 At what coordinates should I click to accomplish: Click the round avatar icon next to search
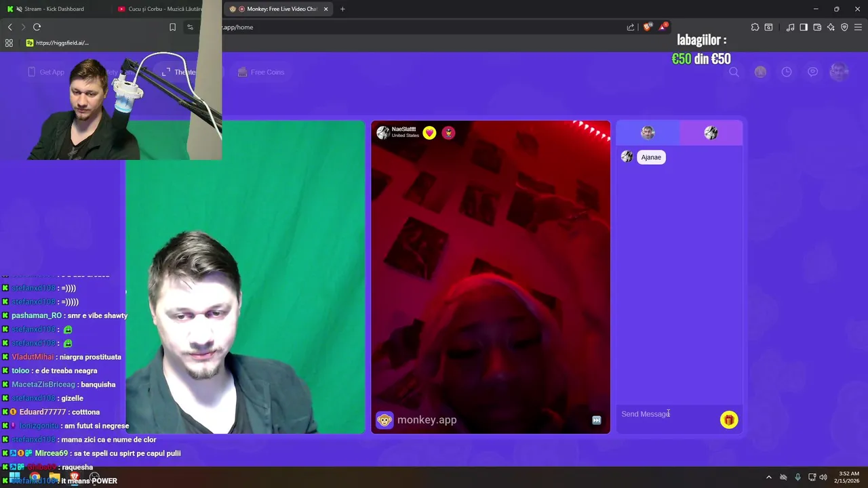pos(760,72)
